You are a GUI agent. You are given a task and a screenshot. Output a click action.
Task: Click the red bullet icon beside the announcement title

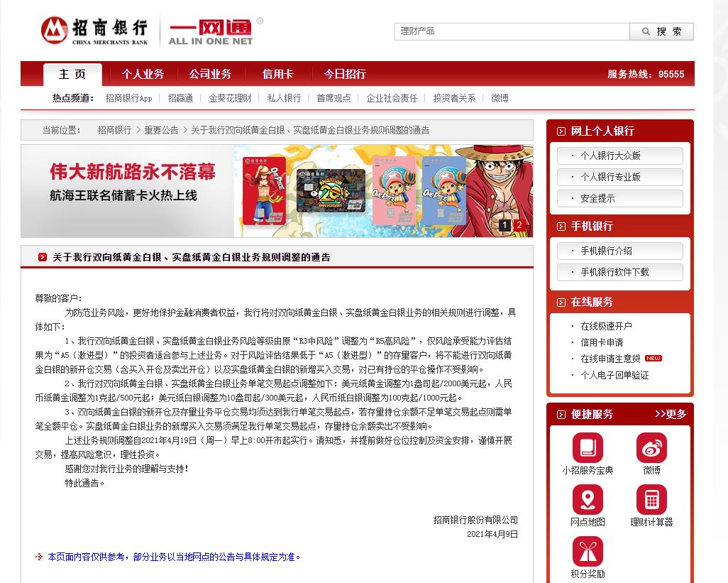pos(43,257)
